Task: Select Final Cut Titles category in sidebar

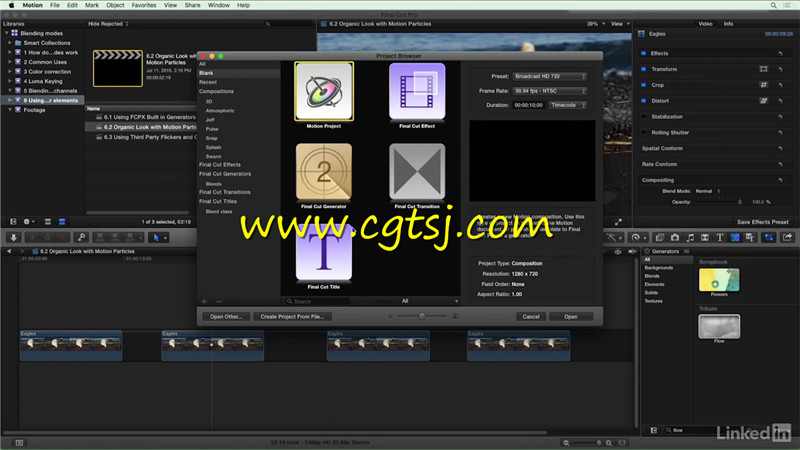Action: tap(218, 202)
